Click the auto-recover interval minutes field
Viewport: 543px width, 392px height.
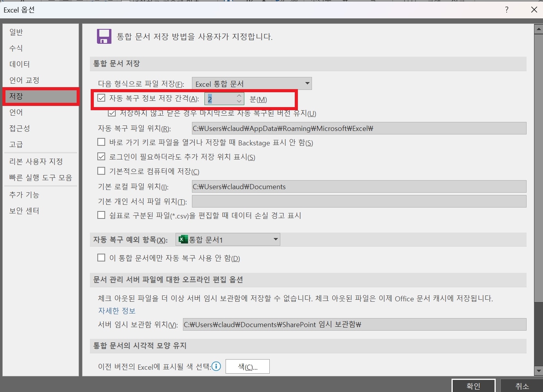(x=220, y=99)
